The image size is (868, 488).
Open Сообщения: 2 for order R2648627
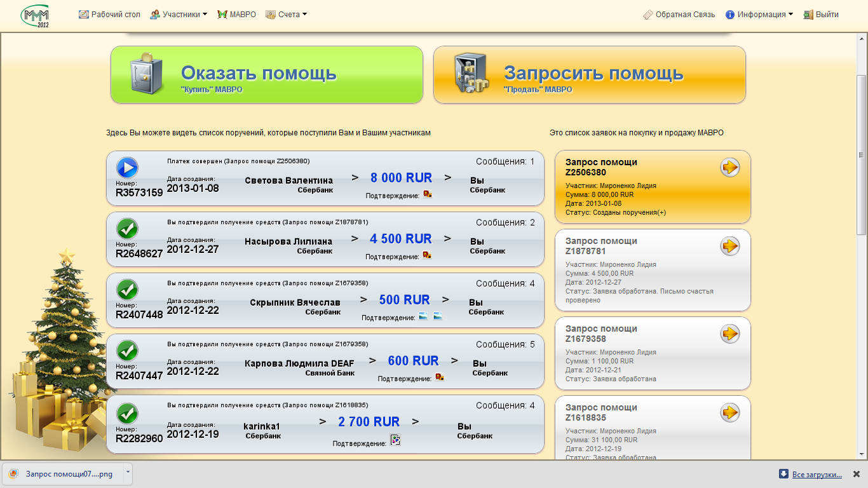tap(505, 222)
